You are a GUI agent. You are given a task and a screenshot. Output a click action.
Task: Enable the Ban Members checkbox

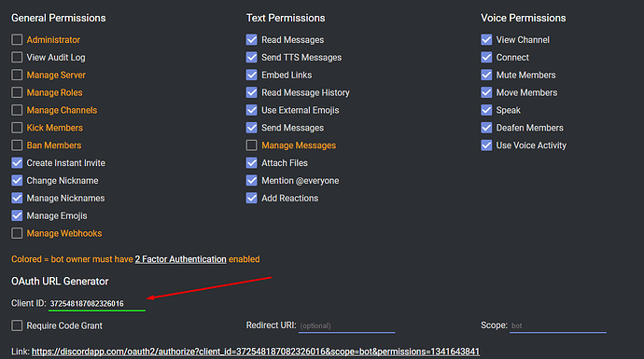(x=17, y=145)
